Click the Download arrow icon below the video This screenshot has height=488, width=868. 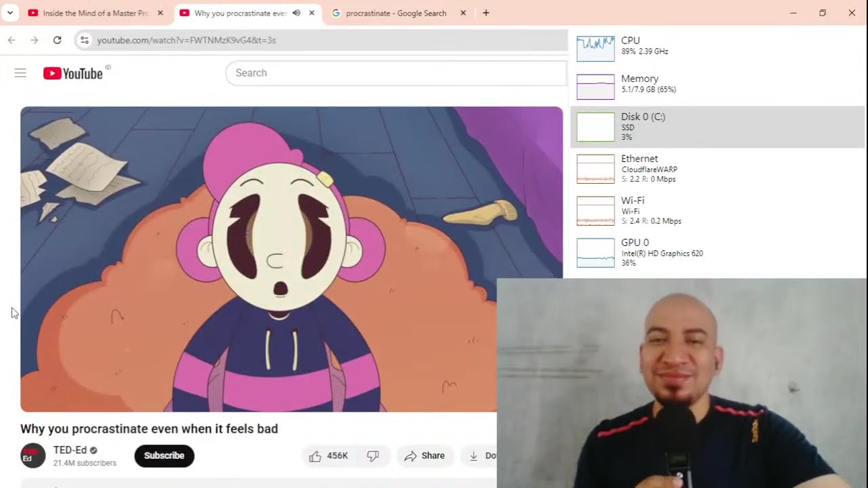tap(474, 455)
